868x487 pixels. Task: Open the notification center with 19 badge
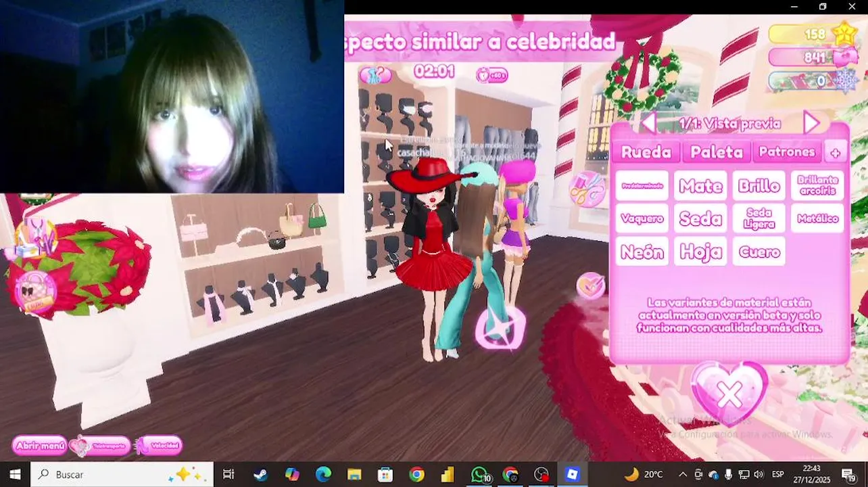point(849,474)
